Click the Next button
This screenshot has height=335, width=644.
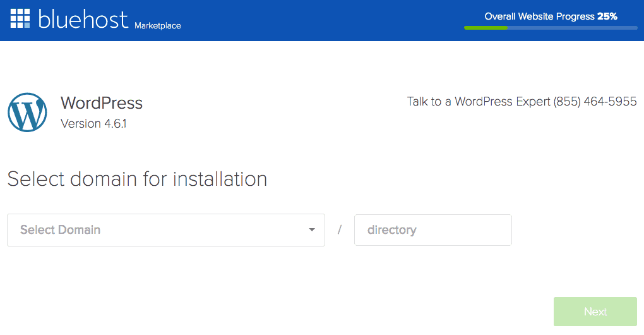[595, 312]
